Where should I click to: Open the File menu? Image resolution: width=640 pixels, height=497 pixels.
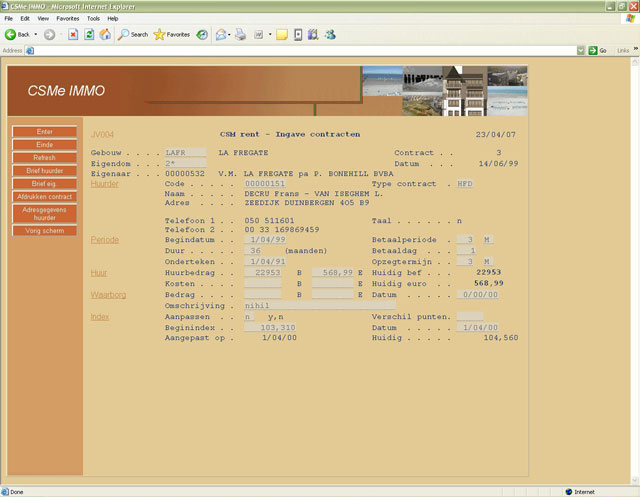(x=9, y=18)
